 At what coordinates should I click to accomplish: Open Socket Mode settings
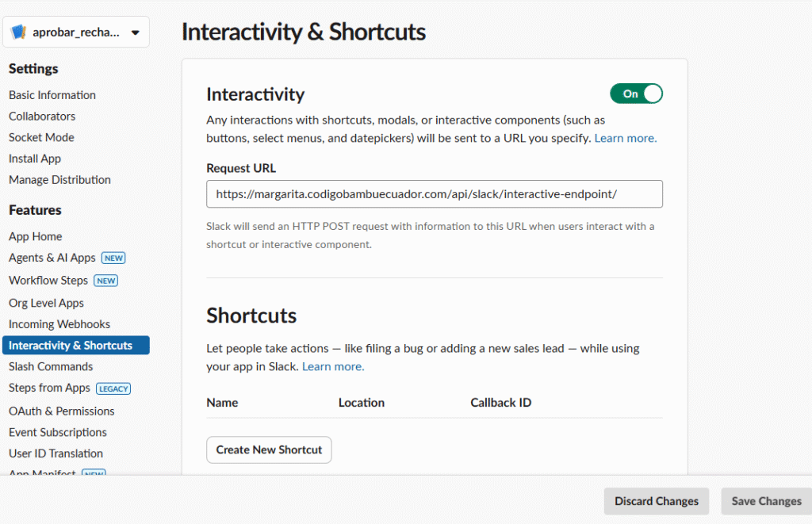[41, 137]
